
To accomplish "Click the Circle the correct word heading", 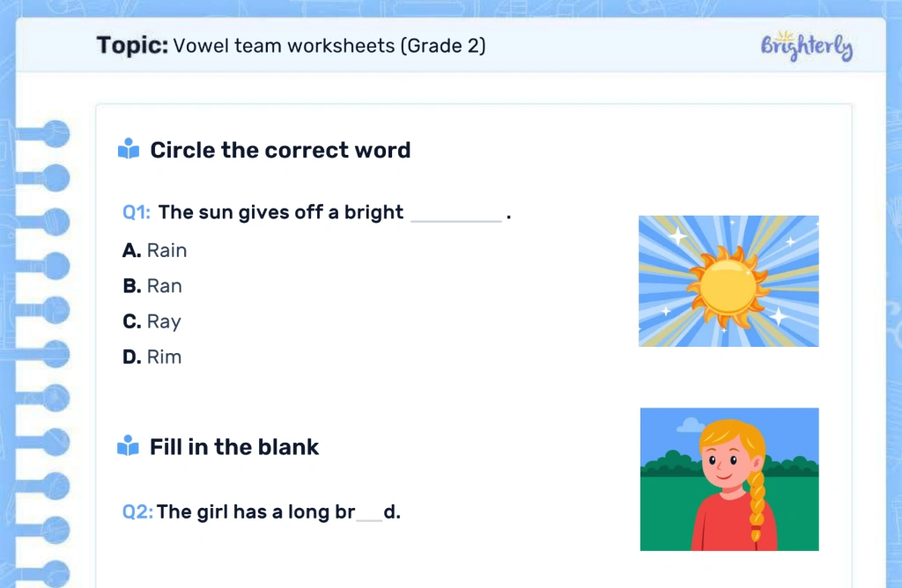I will click(280, 150).
